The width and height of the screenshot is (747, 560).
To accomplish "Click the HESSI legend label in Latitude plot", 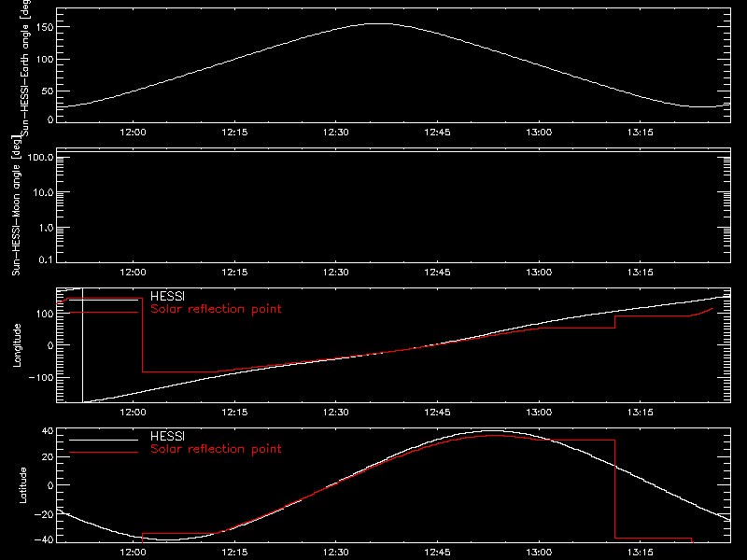I will (x=167, y=436).
